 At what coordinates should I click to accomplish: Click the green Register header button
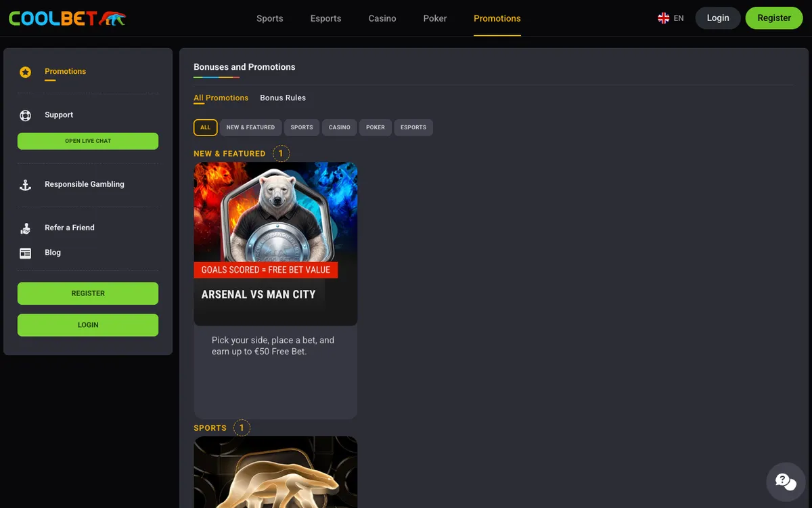tap(774, 18)
